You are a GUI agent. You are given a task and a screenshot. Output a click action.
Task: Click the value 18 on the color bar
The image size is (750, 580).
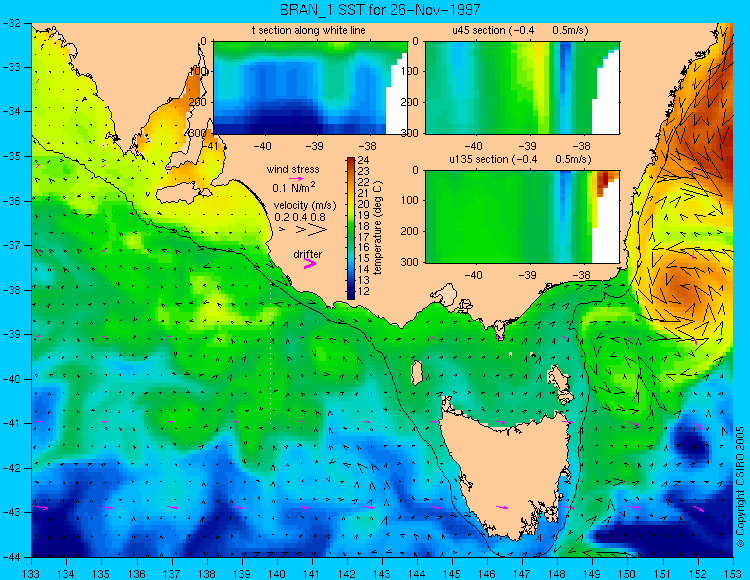pyautogui.click(x=364, y=226)
